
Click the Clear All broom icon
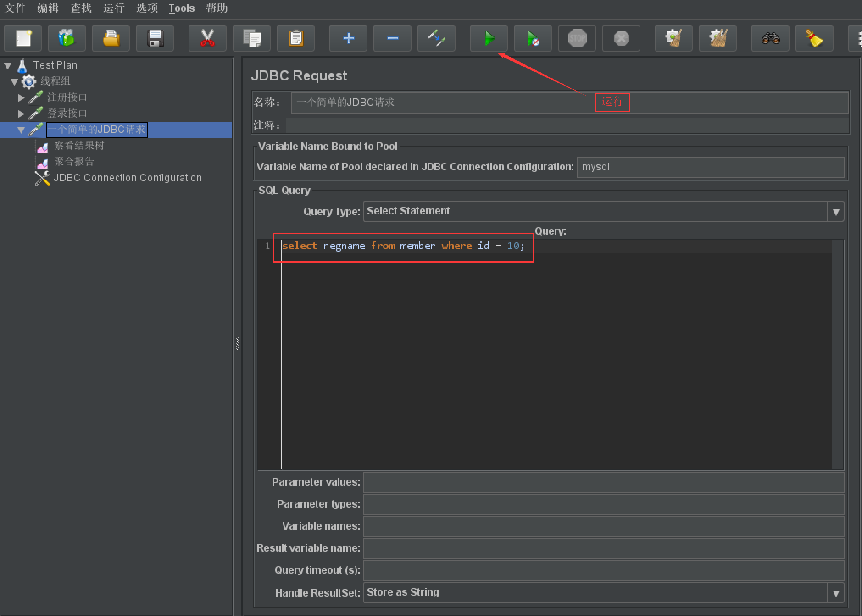click(x=717, y=39)
